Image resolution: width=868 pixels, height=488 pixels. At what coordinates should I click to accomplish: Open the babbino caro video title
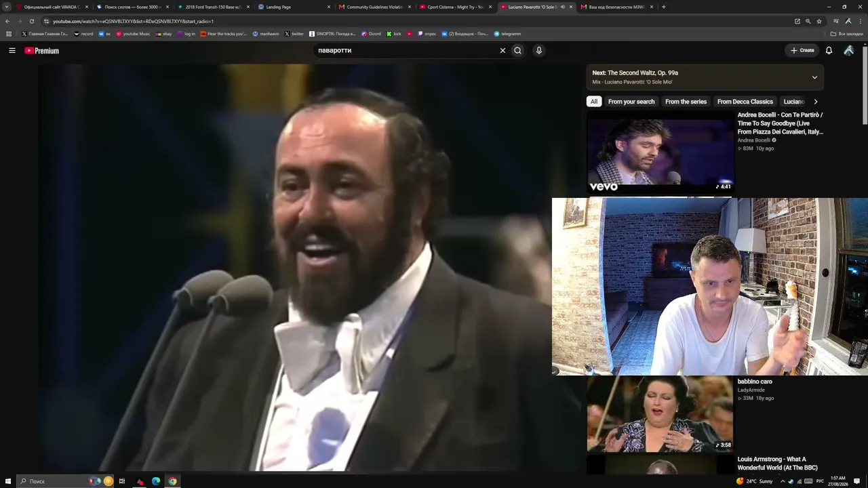tap(755, 382)
